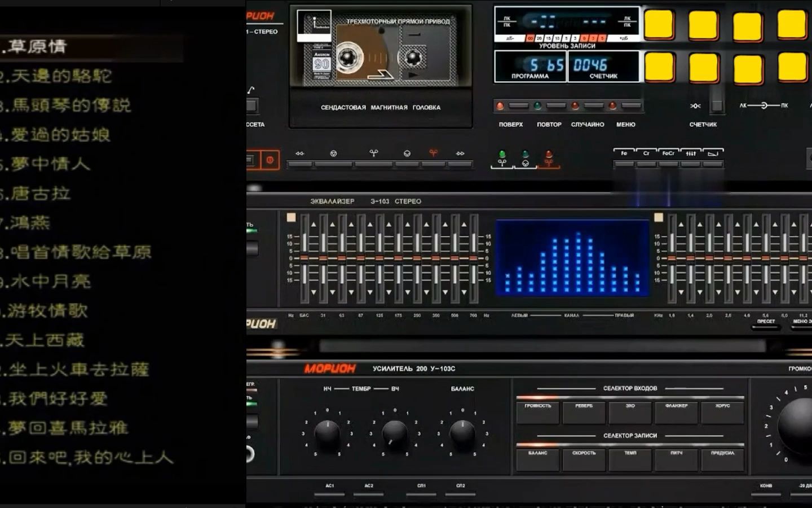Select Fe tape type button
The width and height of the screenshot is (812, 508).
tap(624, 164)
